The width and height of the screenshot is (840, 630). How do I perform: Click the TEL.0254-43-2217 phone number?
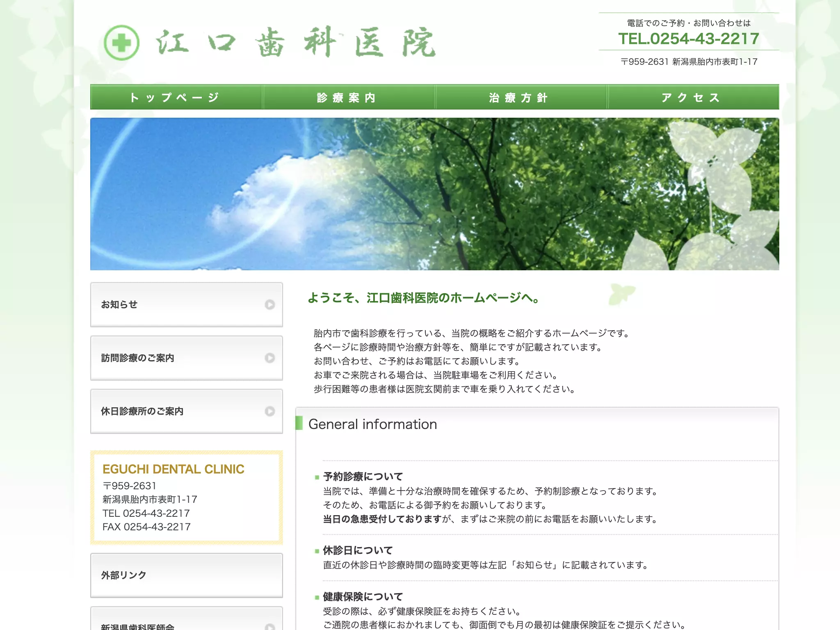pos(689,39)
